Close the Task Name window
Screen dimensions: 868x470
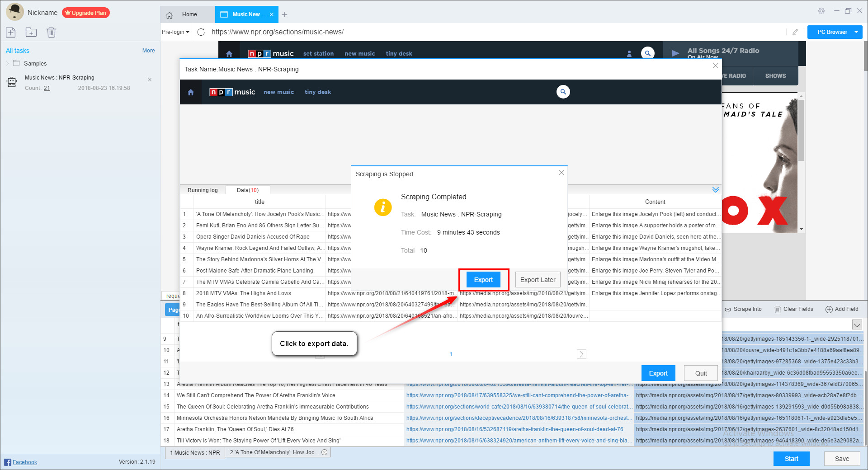pyautogui.click(x=715, y=66)
